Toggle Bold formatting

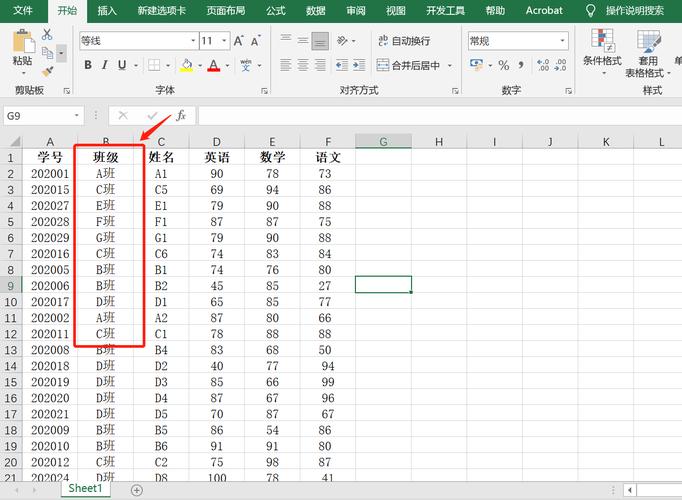[88, 65]
